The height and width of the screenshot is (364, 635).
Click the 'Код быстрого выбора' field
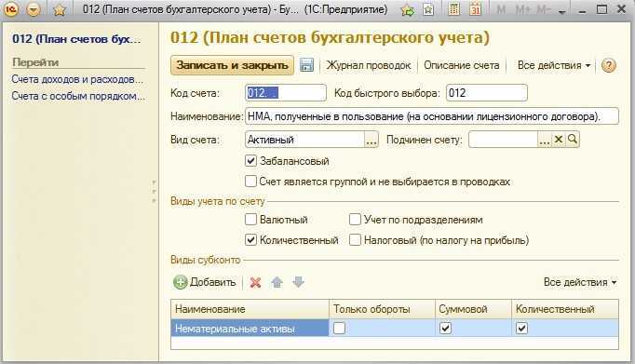[x=486, y=93]
